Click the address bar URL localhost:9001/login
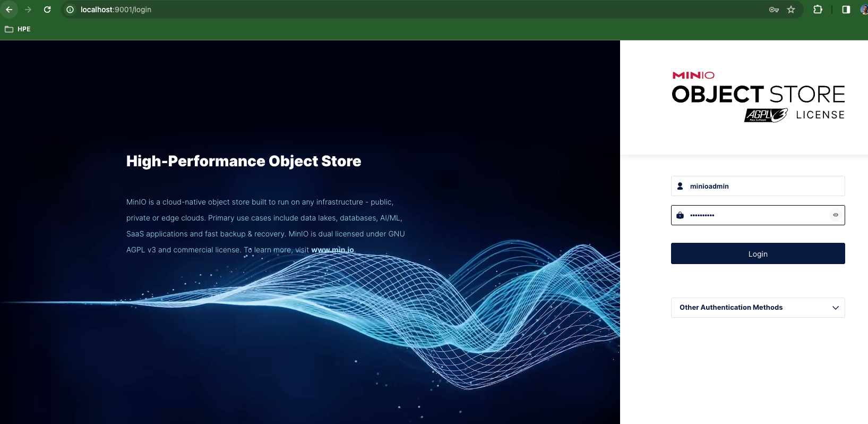Image resolution: width=868 pixels, height=424 pixels. [116, 10]
